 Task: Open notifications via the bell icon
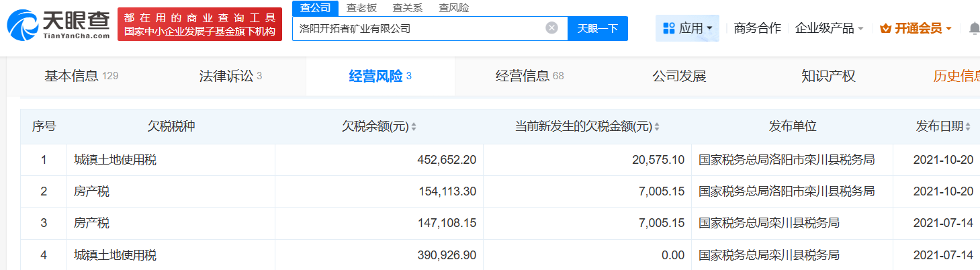[974, 28]
